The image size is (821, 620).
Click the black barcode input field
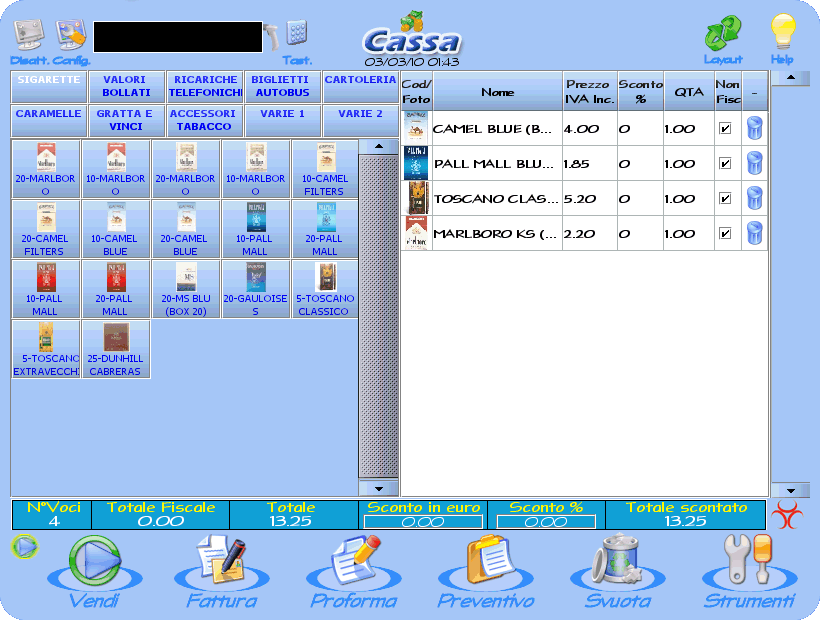point(178,37)
